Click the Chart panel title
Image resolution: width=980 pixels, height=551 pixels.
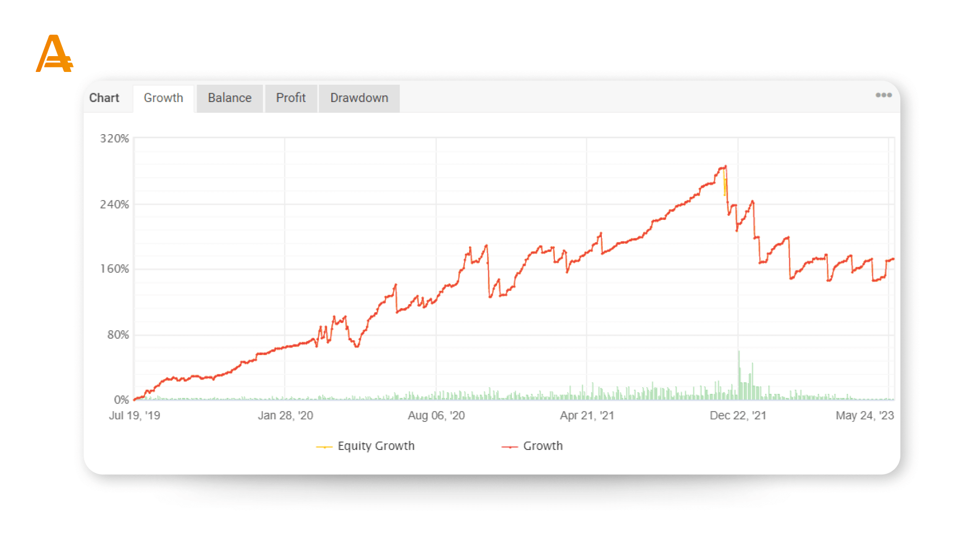(104, 98)
